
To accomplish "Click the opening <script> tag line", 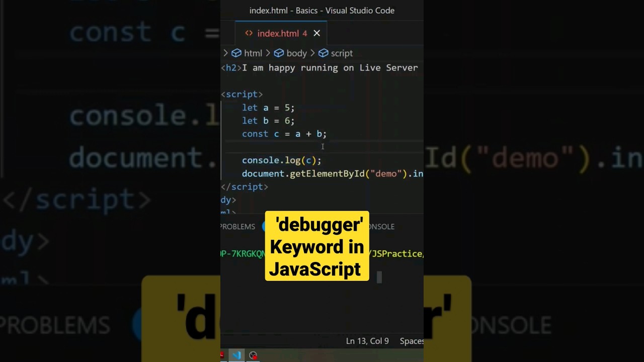I will click(242, 94).
